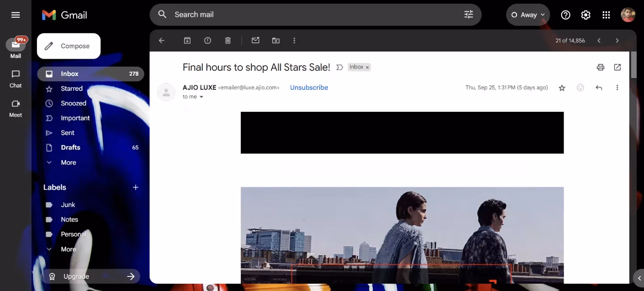
Task: Add an emoji reaction to email
Action: pos(581,88)
